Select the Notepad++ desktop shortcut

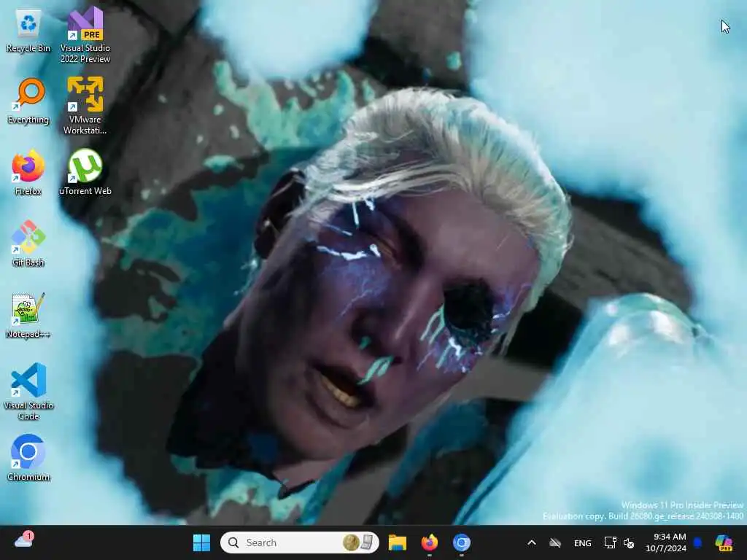click(x=28, y=315)
